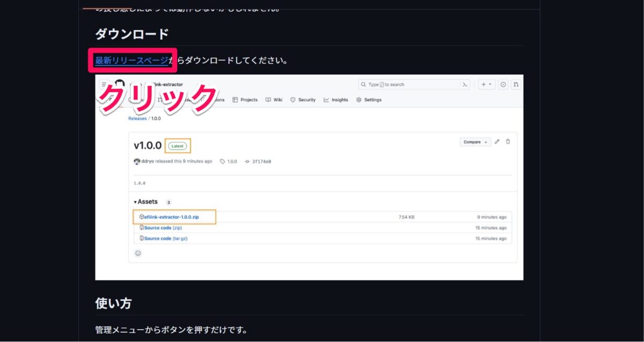Click the 最新リリースページ link
Screen dimensions: 644x342
131,61
